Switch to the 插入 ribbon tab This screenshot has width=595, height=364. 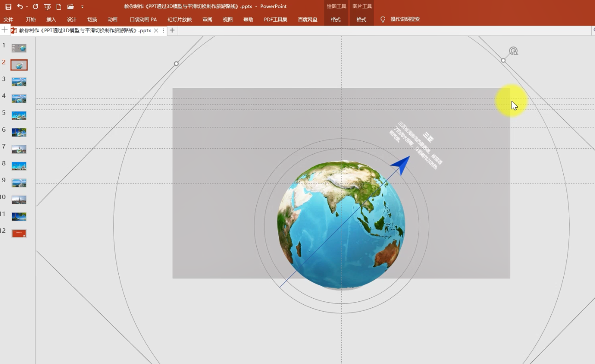[51, 19]
